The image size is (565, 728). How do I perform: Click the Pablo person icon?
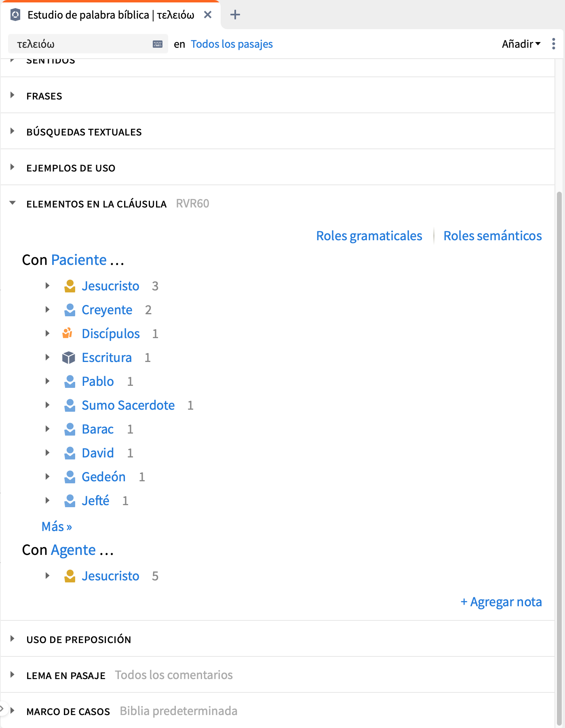pyautogui.click(x=70, y=381)
